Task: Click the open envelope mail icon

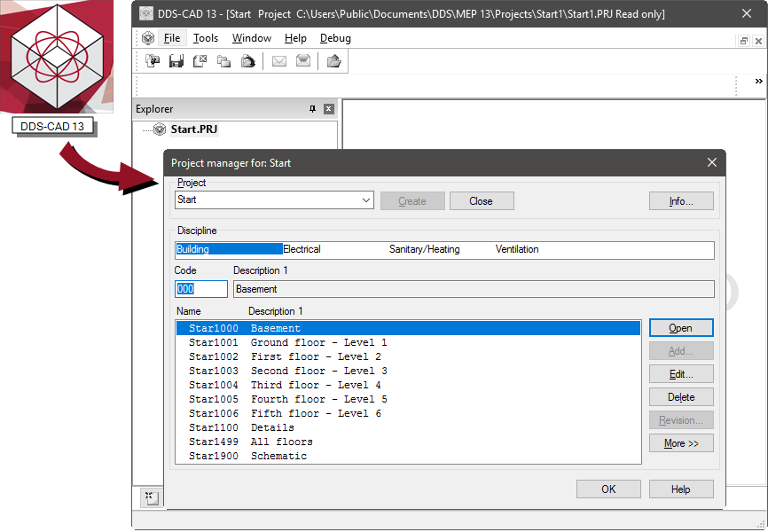Action: (x=303, y=61)
